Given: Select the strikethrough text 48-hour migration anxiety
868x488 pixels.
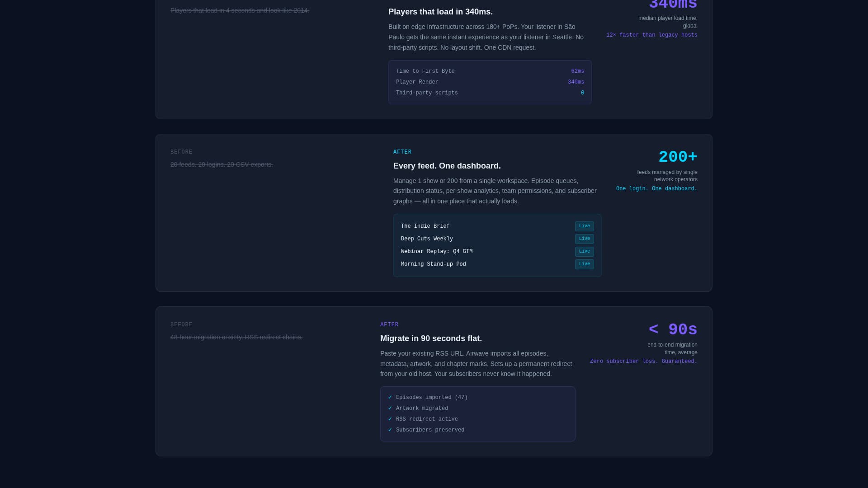Looking at the screenshot, I should tap(236, 337).
